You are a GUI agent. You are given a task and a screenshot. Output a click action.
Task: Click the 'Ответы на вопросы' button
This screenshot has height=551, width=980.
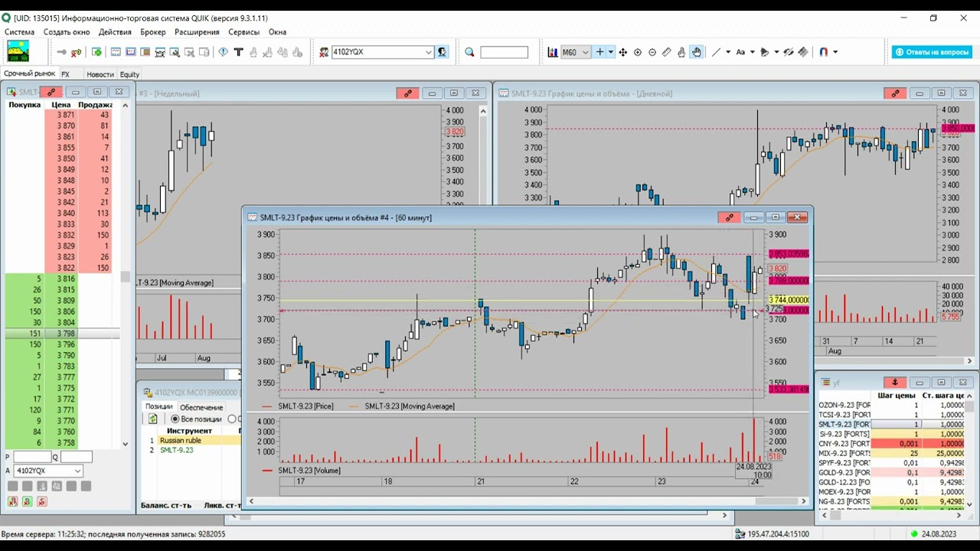(931, 52)
